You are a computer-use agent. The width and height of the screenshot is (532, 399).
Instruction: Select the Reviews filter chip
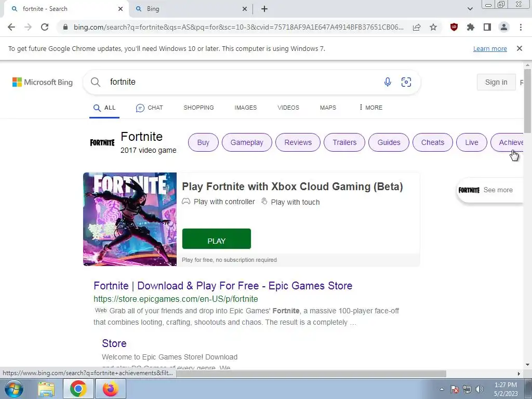298,142
